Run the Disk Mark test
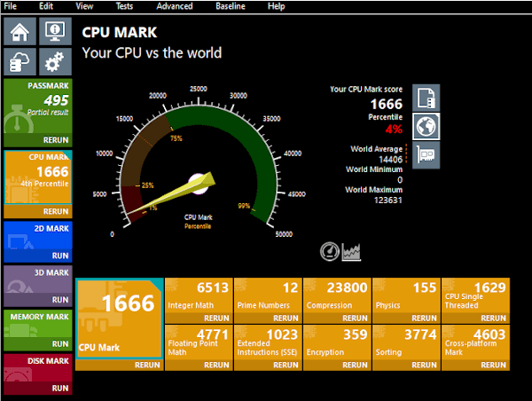Screen dimensions: 532x401 coord(38,388)
